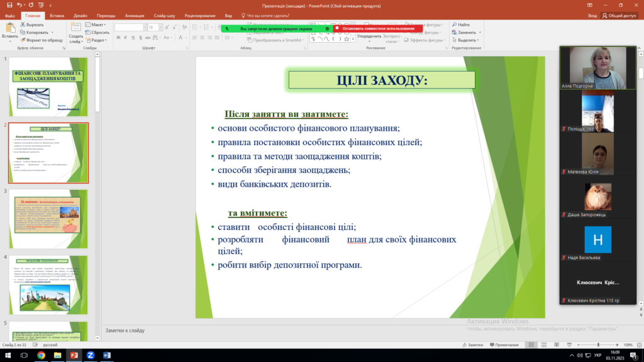
Task: Select slide 3 thumbnail in the panel
Action: [x=48, y=219]
